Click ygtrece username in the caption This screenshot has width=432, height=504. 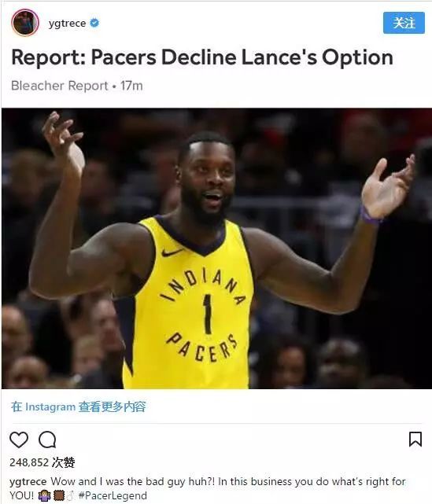click(x=28, y=482)
